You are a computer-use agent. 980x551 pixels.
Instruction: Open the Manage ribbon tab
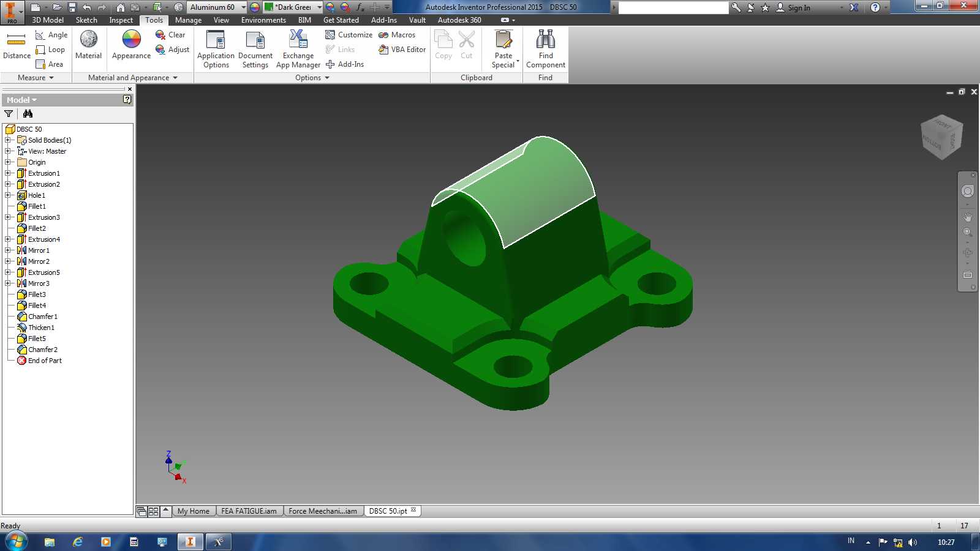click(x=188, y=20)
